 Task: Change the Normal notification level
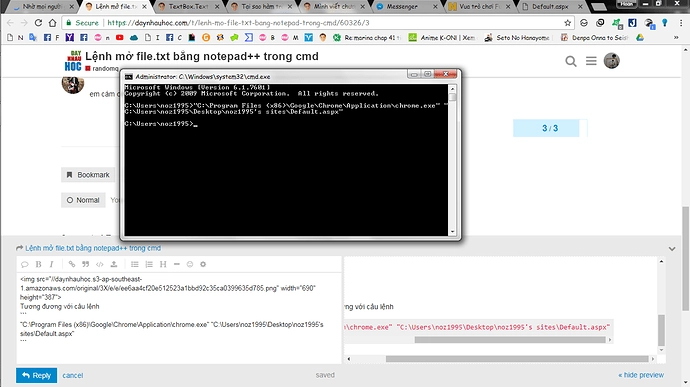[83, 200]
